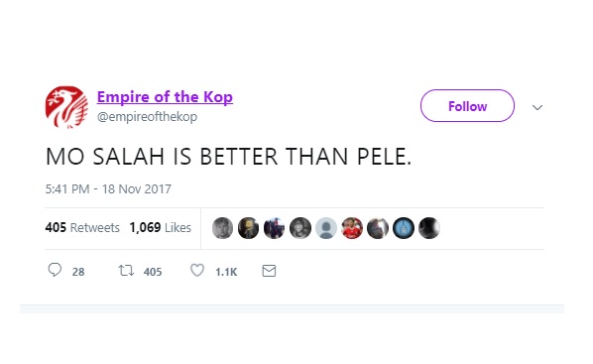This screenshot has height=364, width=593.
Task: Open the Empire of the Kop profile link
Action: 165,97
